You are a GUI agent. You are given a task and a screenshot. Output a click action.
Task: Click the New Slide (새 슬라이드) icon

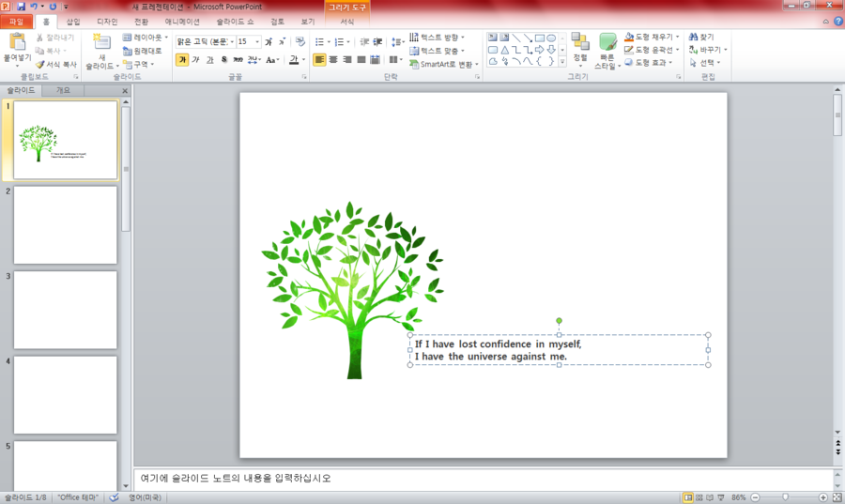point(101,42)
